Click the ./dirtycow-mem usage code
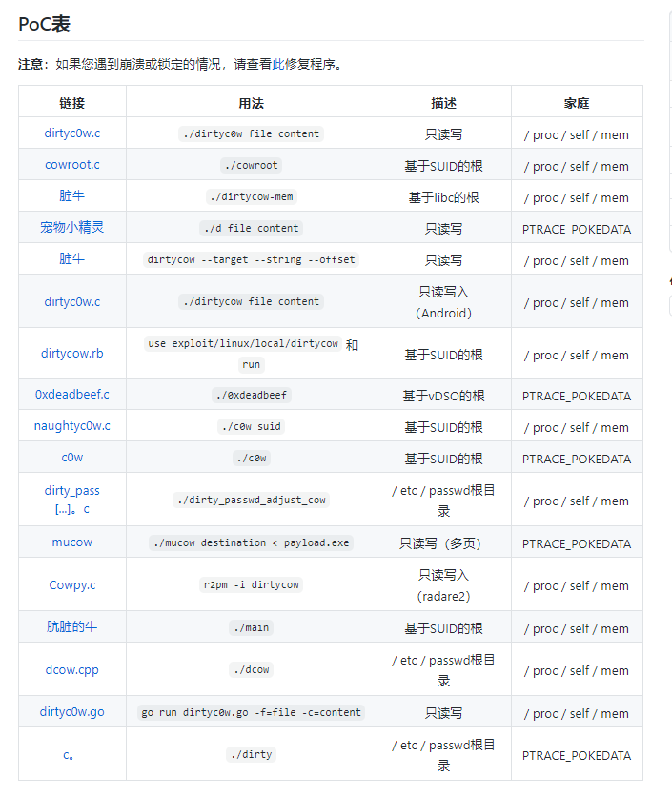The height and width of the screenshot is (798, 672). (252, 197)
